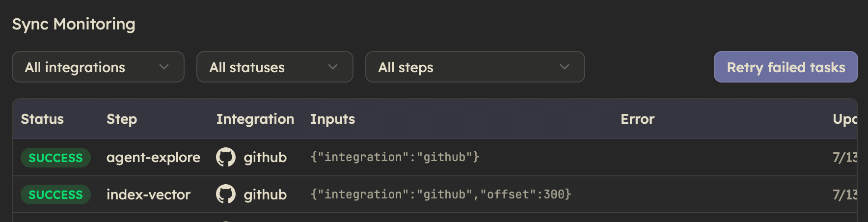Click the Step column header

point(122,119)
